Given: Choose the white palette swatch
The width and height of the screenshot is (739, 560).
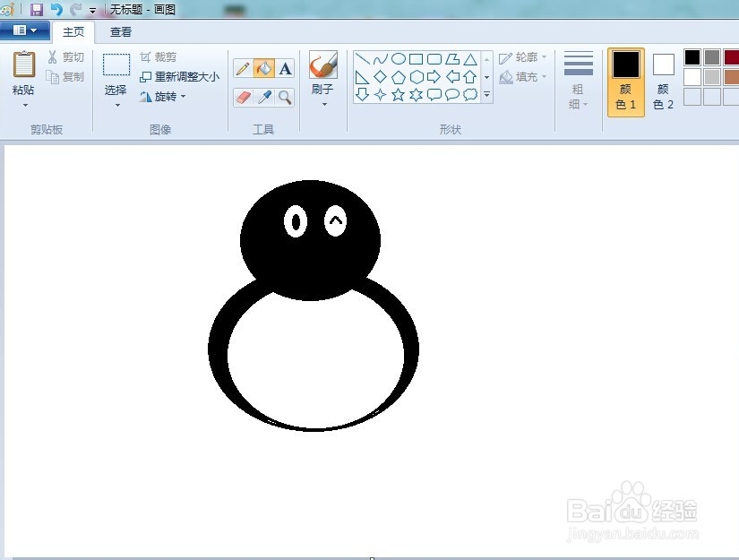Looking at the screenshot, I should (x=692, y=77).
